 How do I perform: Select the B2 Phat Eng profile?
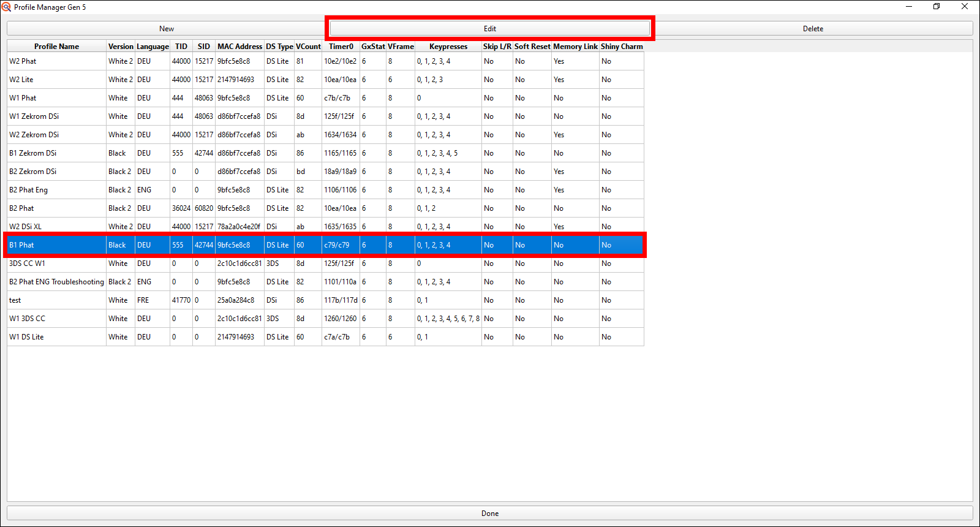point(29,190)
